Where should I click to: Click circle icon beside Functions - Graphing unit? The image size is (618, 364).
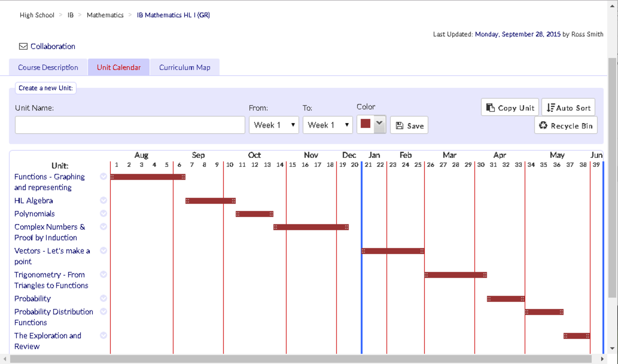click(x=104, y=176)
